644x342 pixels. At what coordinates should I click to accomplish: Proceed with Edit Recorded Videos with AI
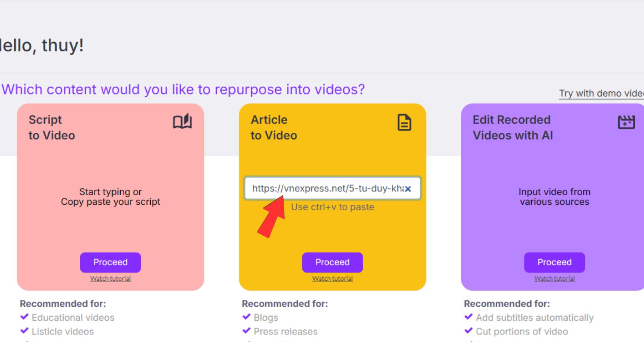(554, 262)
